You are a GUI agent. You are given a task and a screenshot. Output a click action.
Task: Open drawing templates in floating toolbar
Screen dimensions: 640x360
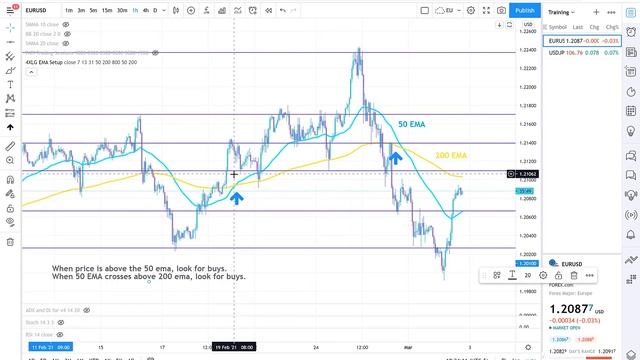pos(497,276)
